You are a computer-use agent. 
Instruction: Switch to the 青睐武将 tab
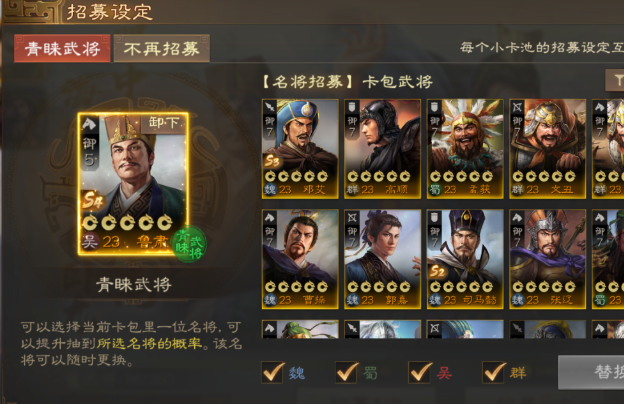pos(62,49)
